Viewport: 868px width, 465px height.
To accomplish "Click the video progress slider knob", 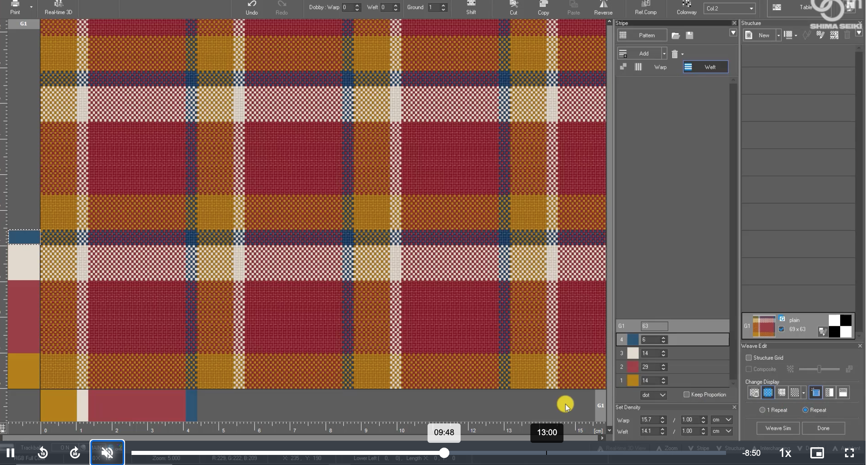I will pyautogui.click(x=444, y=453).
